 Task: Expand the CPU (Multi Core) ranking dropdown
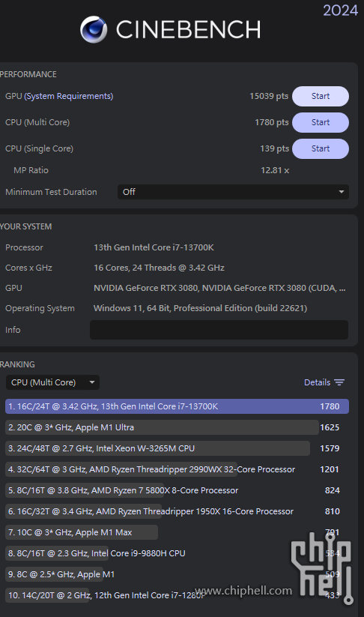(x=52, y=382)
